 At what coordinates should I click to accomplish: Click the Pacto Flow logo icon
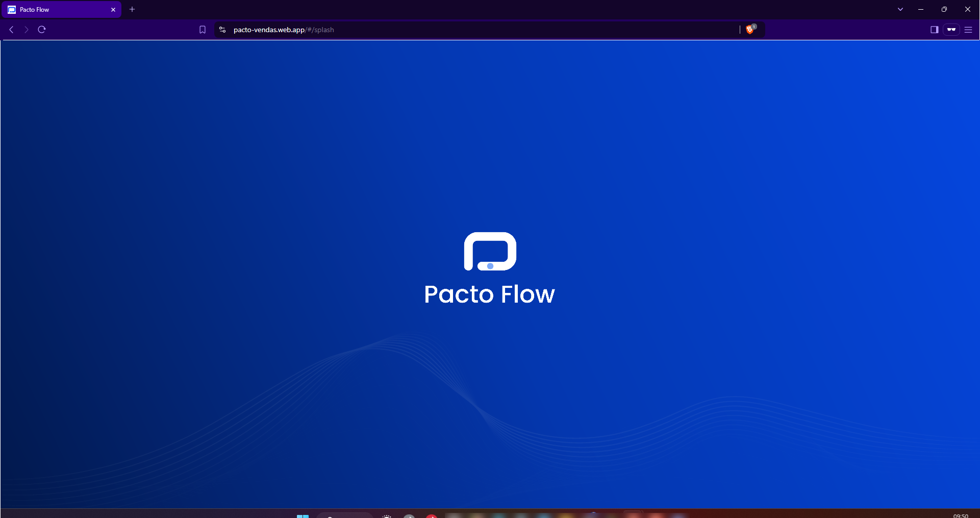[490, 251]
